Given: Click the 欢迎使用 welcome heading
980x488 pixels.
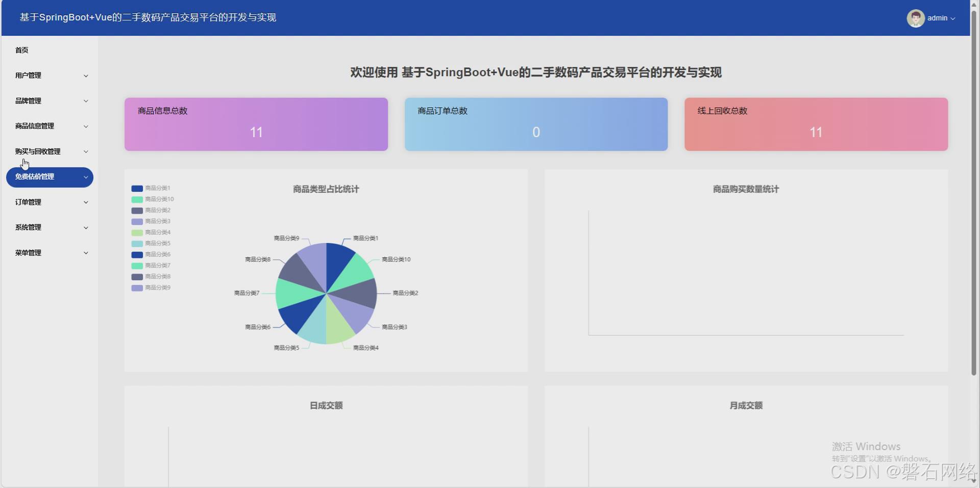Looking at the screenshot, I should point(536,72).
